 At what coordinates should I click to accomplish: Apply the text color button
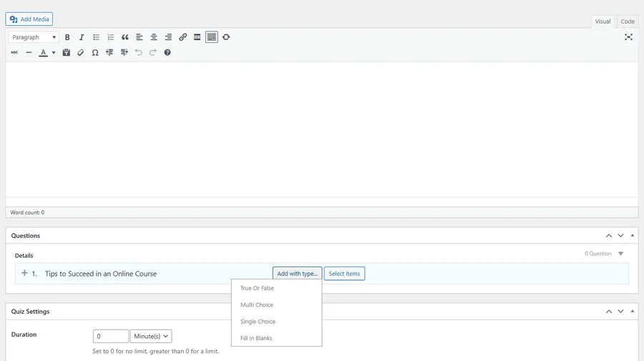tap(43, 52)
